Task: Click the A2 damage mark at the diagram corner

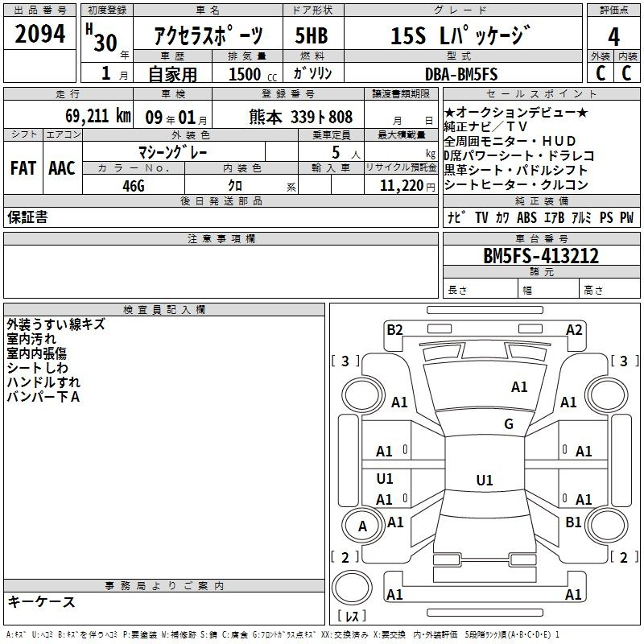Action: 574,329
